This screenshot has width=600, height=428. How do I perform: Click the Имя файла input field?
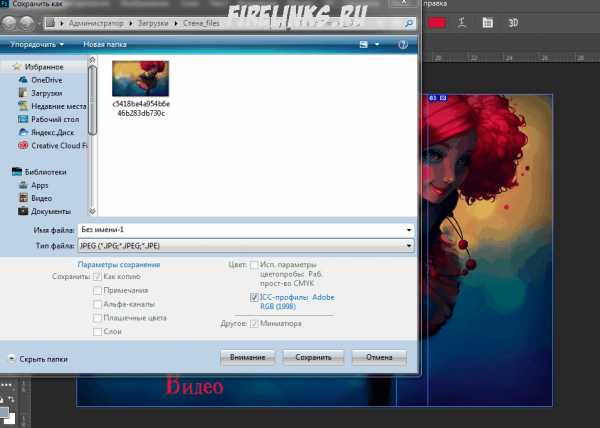[x=241, y=230]
